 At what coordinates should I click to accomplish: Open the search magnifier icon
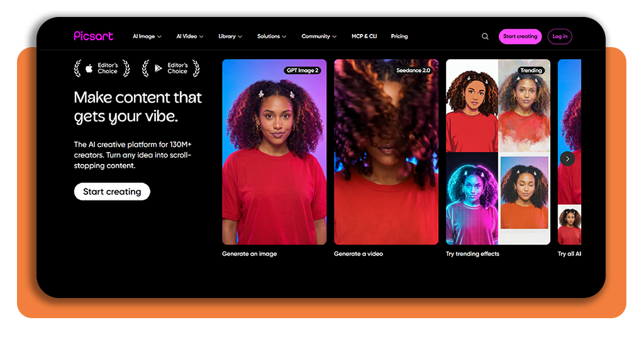click(x=485, y=36)
